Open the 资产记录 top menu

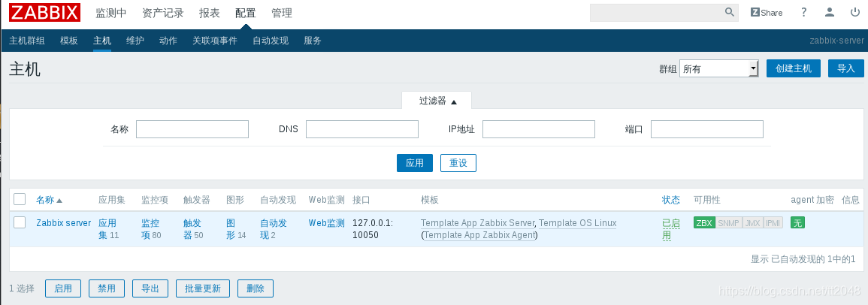point(163,13)
